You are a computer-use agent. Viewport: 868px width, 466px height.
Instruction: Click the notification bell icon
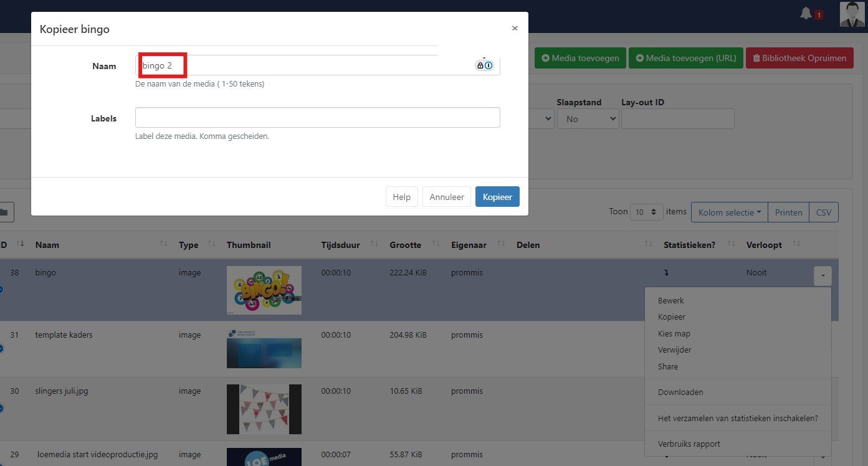pyautogui.click(x=806, y=14)
